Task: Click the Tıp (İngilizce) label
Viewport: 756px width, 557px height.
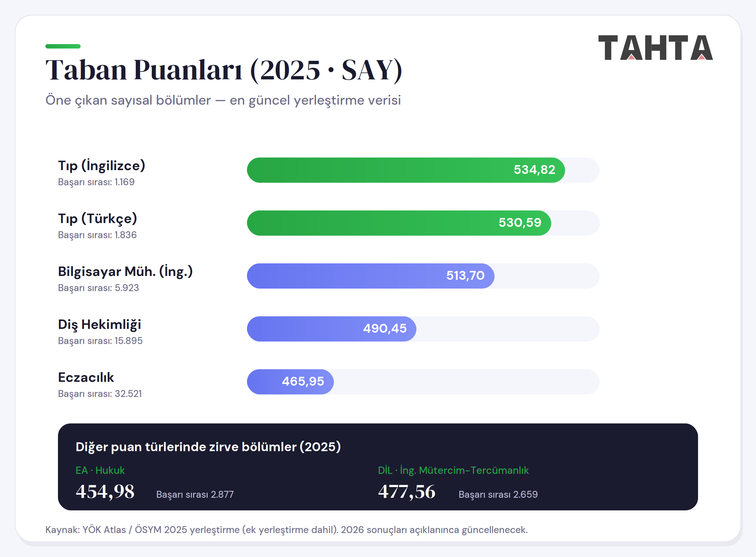Action: (x=101, y=165)
